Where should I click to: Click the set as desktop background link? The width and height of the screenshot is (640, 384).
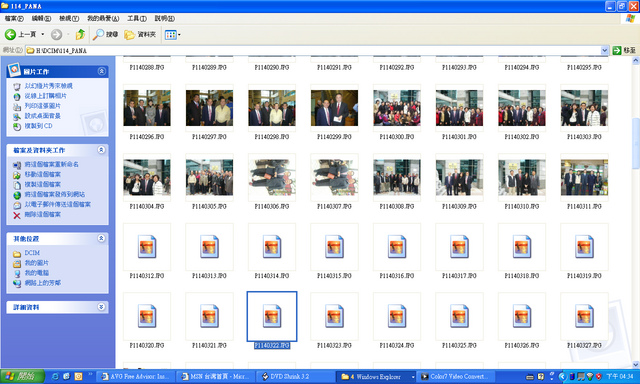coord(42,116)
